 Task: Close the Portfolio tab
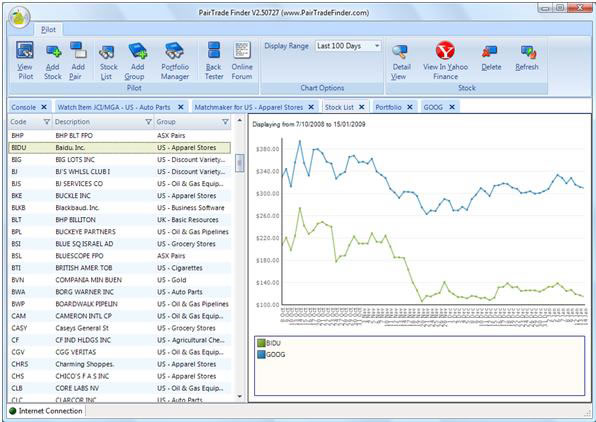pos(410,107)
